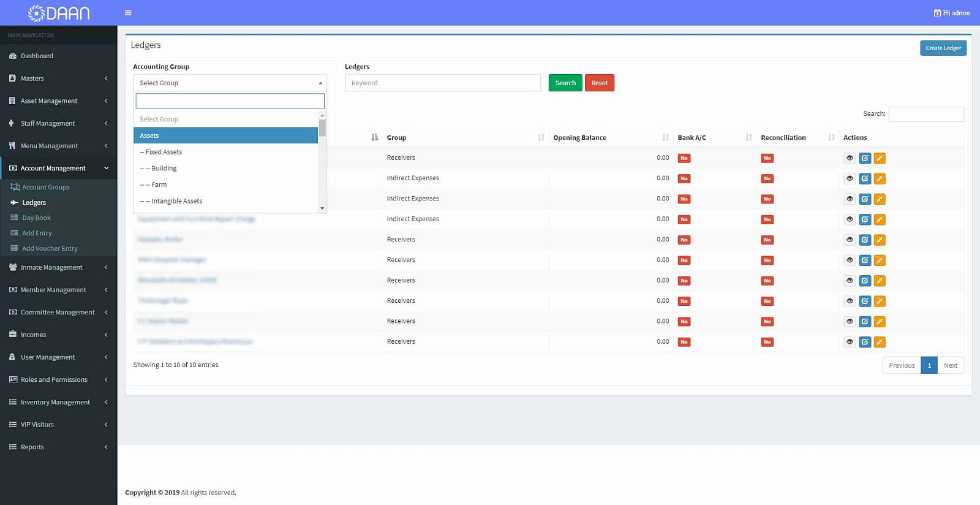Click the Keyword input field

443,83
